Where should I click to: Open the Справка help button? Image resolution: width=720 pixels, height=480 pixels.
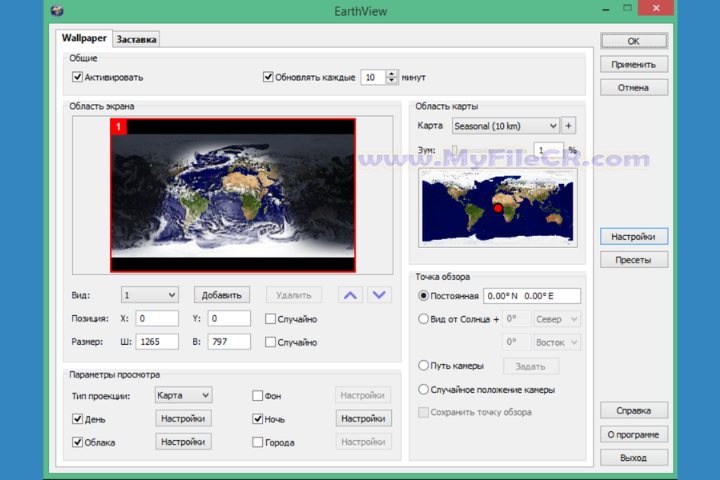click(634, 411)
